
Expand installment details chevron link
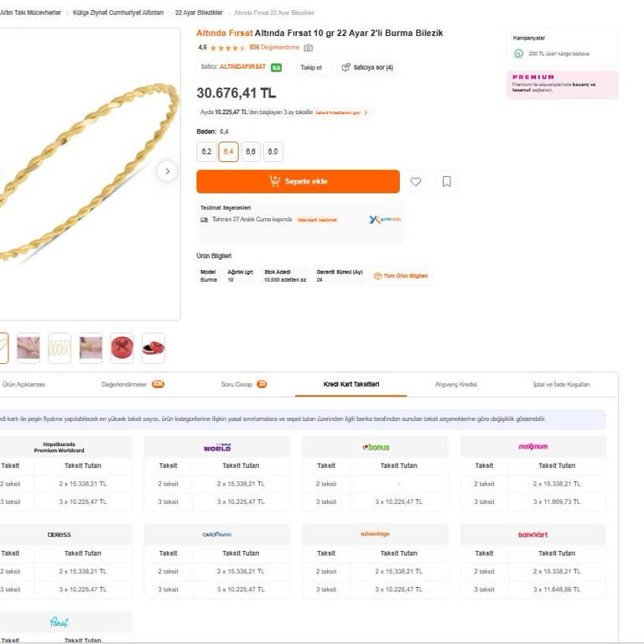pyautogui.click(x=366, y=112)
